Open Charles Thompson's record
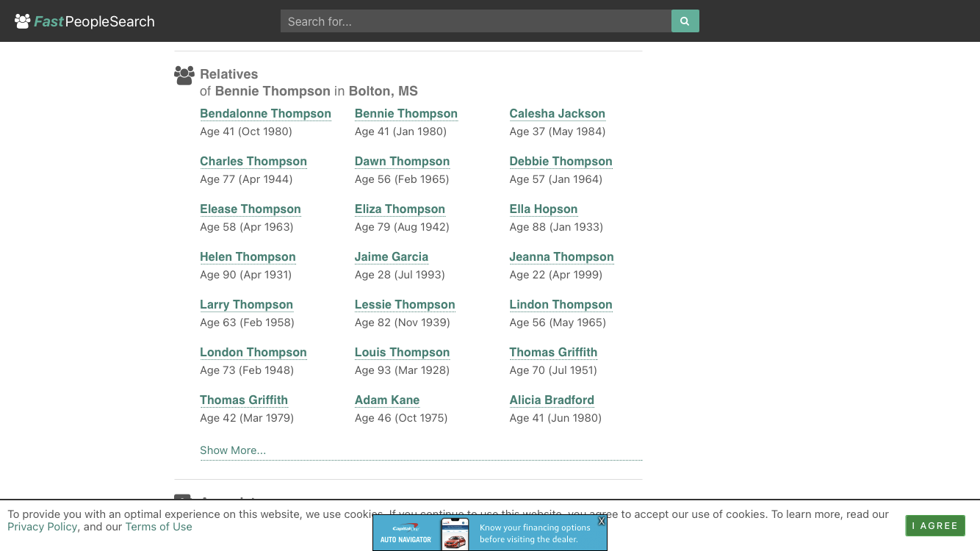The height and width of the screenshot is (551, 980). point(253,162)
